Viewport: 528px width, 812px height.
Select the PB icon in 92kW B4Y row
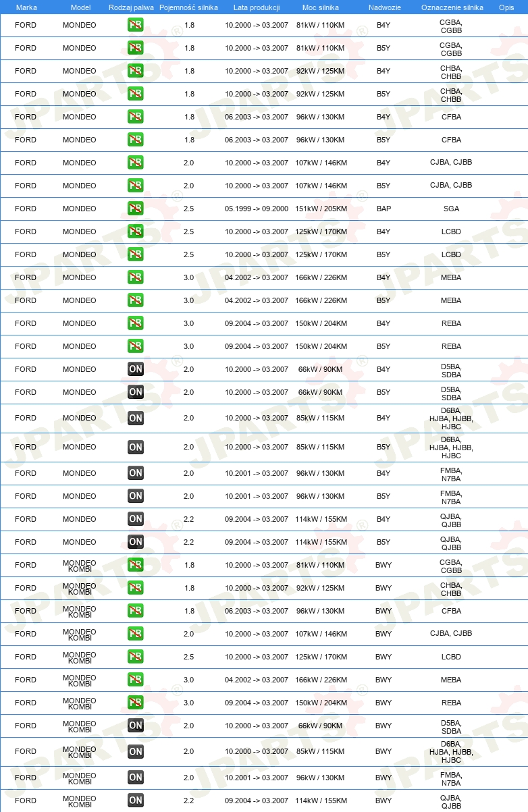[x=136, y=72]
